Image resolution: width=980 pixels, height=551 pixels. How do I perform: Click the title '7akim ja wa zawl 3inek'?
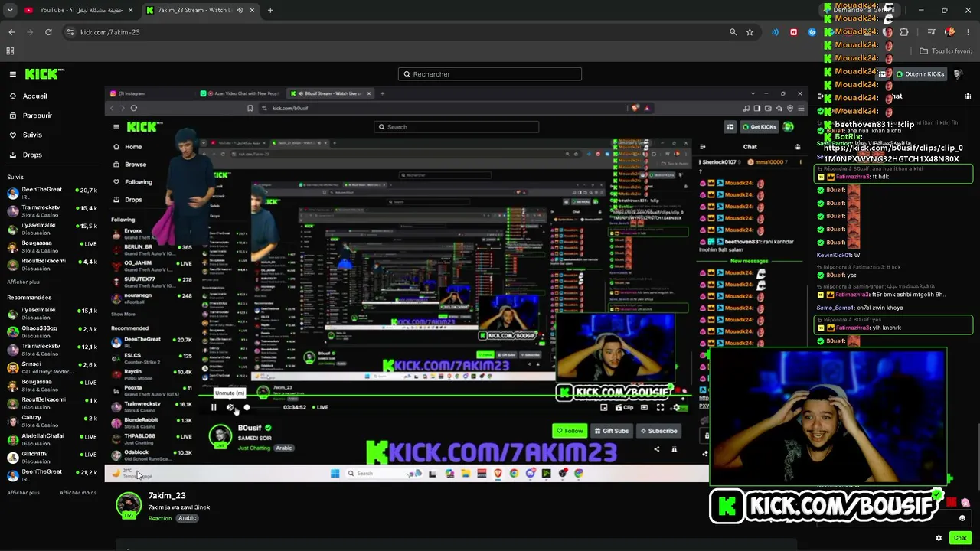pos(179,507)
